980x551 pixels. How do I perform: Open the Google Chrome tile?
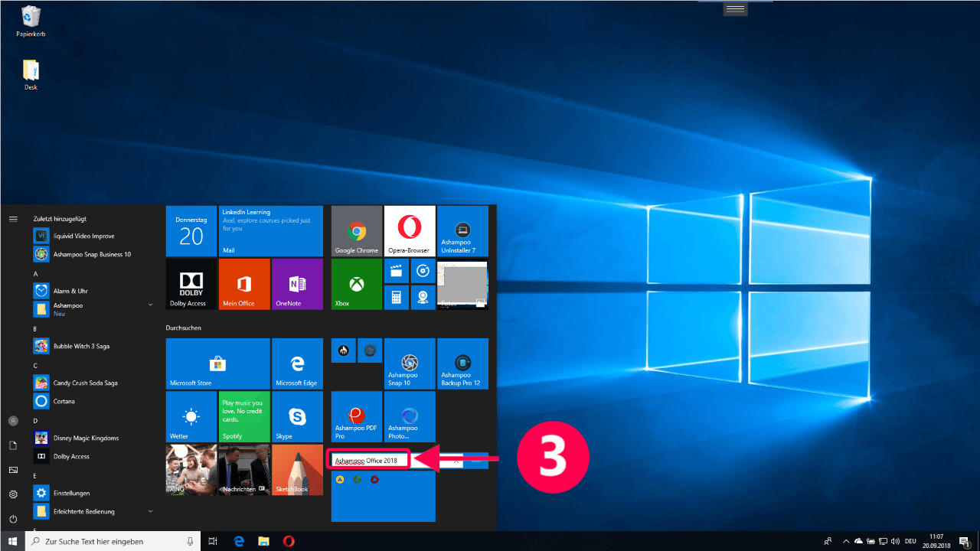(357, 231)
